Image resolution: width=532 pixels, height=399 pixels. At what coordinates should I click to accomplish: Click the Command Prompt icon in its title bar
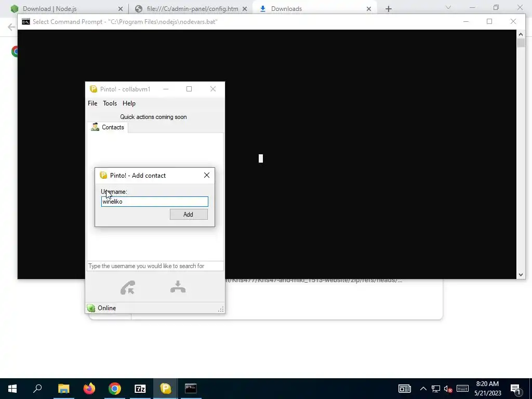tap(26, 22)
